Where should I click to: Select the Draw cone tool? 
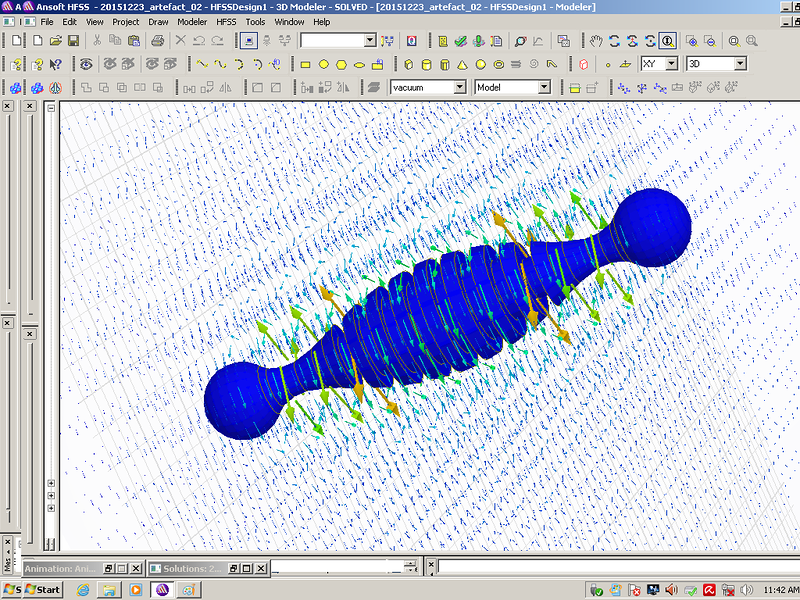[462, 64]
